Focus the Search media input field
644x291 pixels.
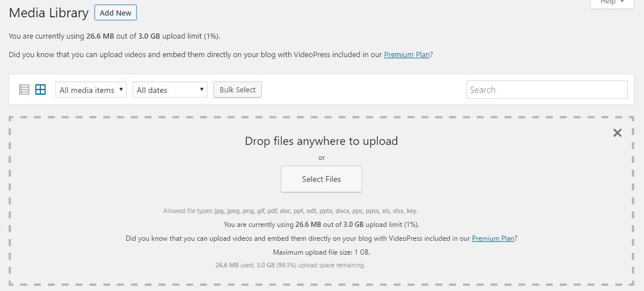point(547,89)
